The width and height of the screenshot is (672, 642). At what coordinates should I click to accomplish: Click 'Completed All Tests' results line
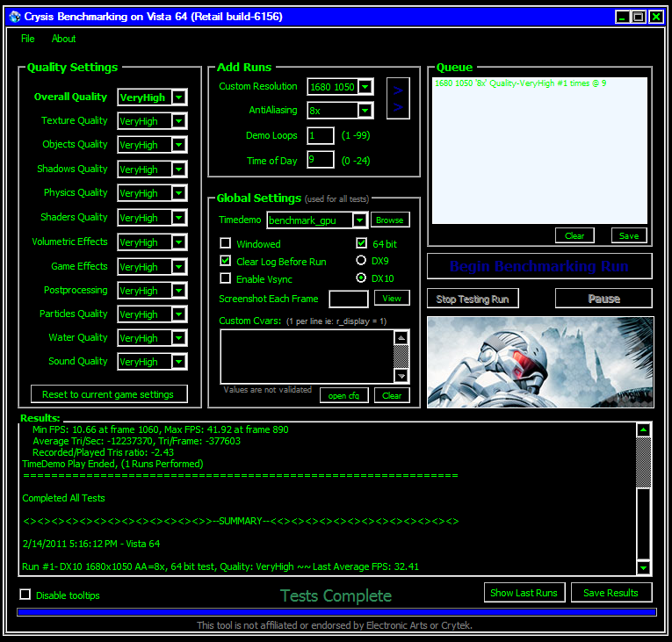[63, 498]
